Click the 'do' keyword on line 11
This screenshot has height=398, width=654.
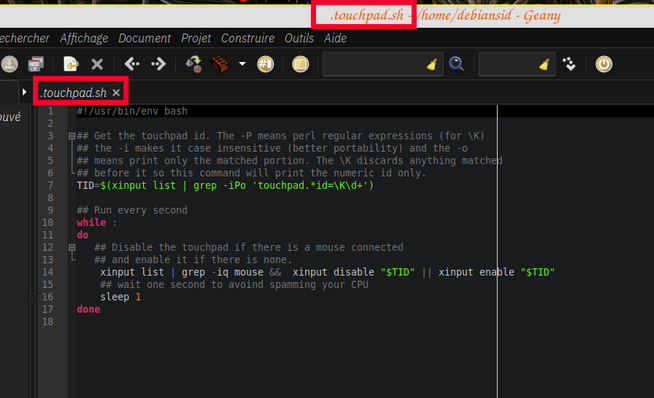click(83, 235)
